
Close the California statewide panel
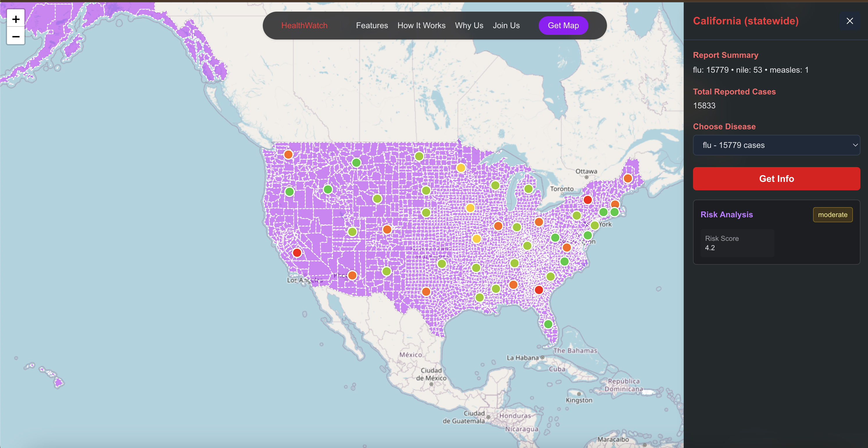[x=849, y=21]
